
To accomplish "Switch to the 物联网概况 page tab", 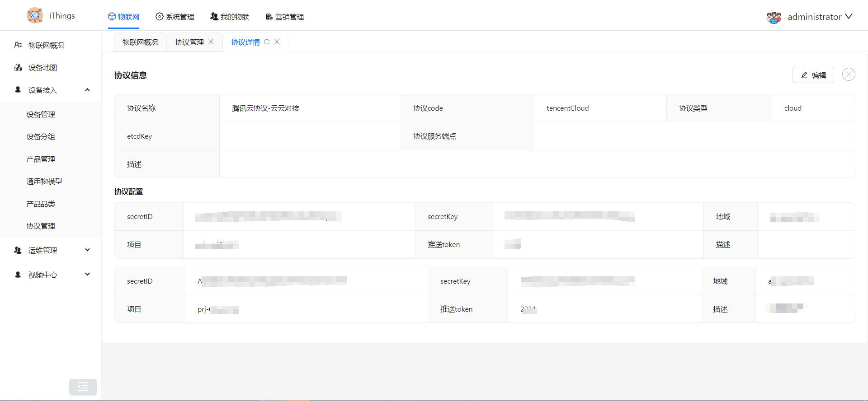I will [140, 42].
